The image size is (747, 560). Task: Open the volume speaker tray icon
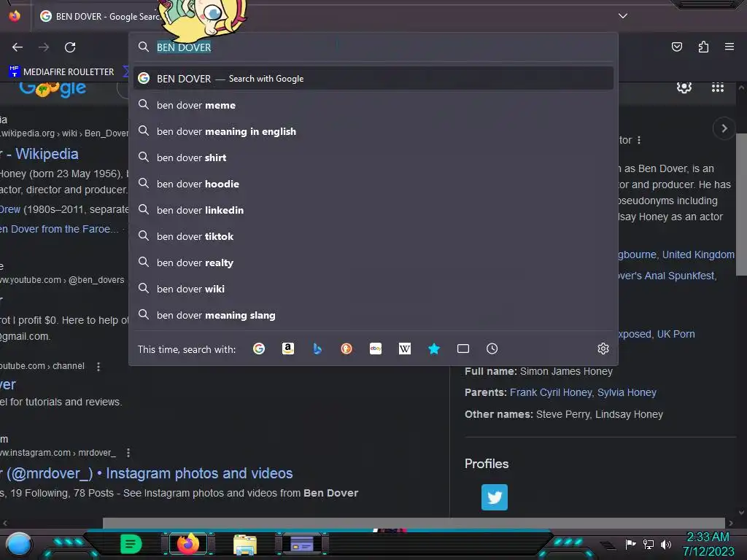tap(666, 544)
